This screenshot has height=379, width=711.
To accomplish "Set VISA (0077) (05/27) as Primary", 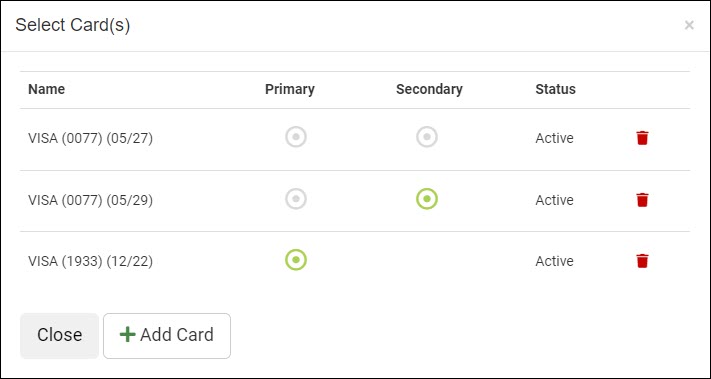I will point(296,137).
